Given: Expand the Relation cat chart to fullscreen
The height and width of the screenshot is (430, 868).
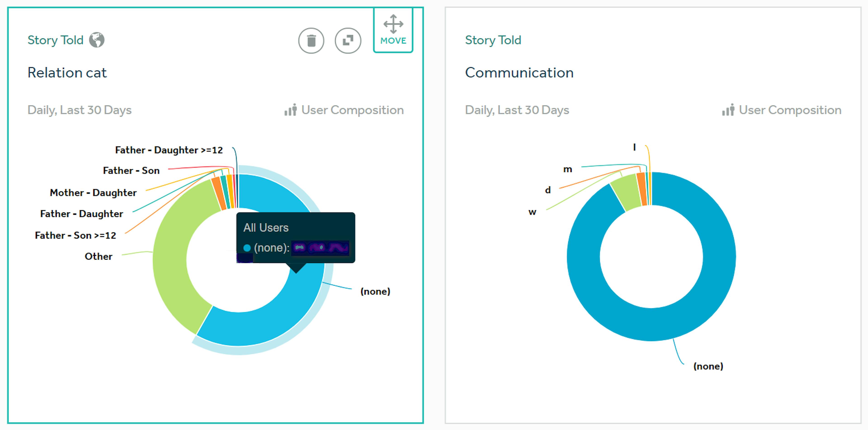Looking at the screenshot, I should pyautogui.click(x=348, y=41).
